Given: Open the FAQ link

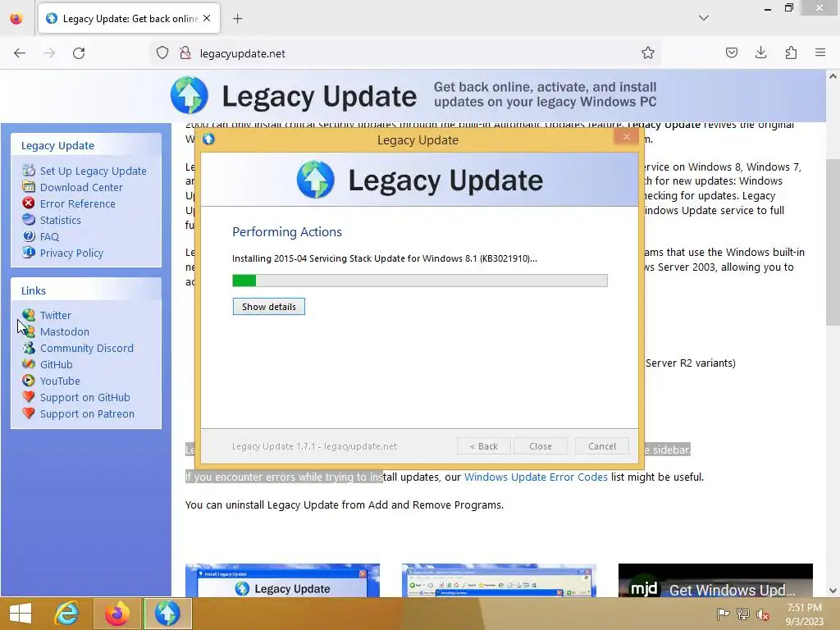Looking at the screenshot, I should (49, 237).
